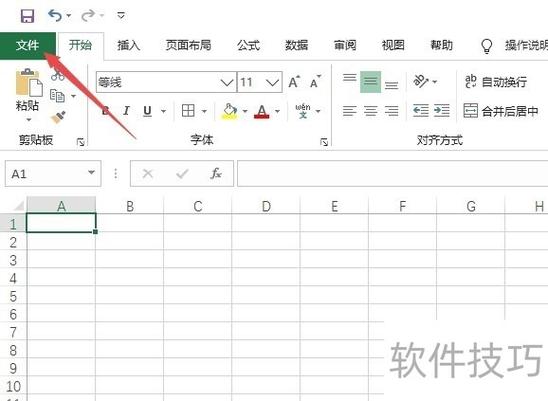548x401 pixels.
Task: Open the font size box showing 11
Action: (x=260, y=83)
